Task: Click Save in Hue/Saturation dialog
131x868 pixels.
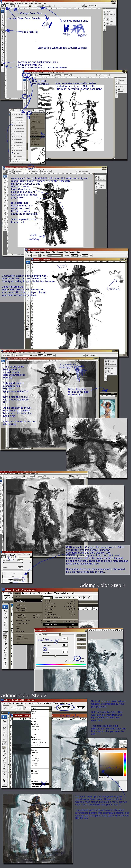Action: point(81,647)
